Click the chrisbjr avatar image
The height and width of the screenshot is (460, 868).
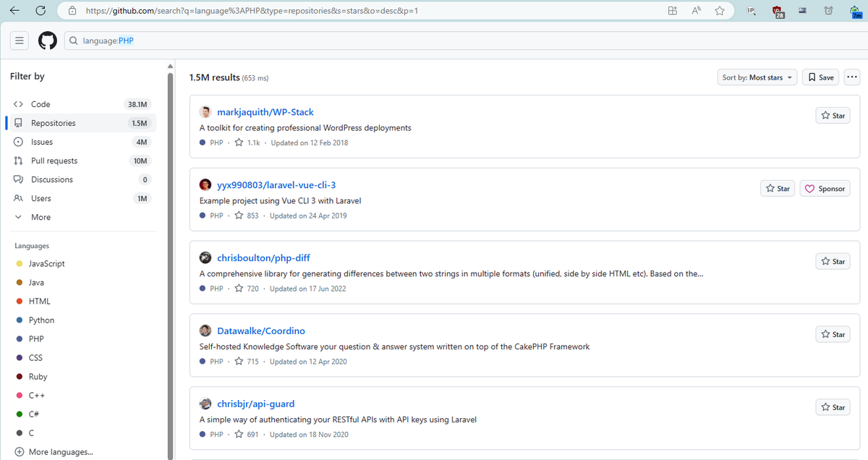tap(205, 404)
